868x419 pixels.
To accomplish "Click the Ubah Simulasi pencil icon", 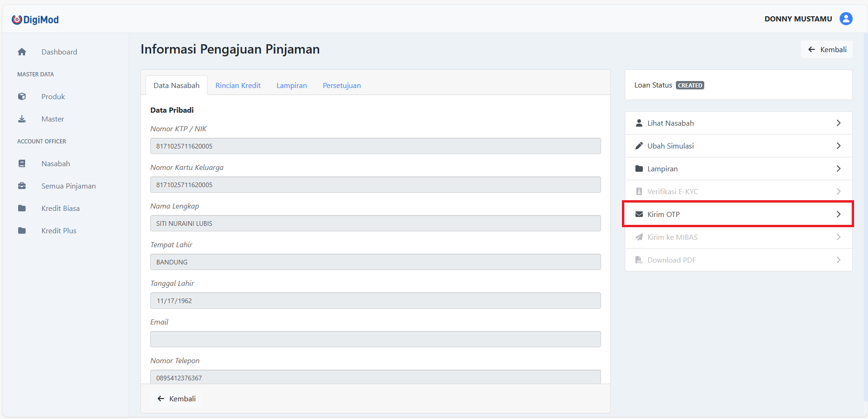I will click(x=639, y=146).
